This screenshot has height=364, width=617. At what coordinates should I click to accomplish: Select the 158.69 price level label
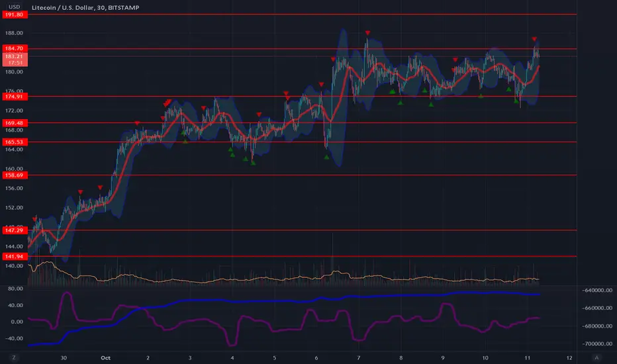(x=15, y=175)
